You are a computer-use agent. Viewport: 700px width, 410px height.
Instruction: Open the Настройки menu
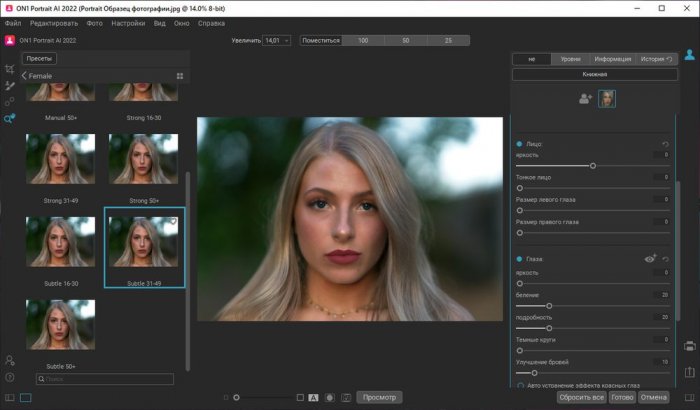pos(127,22)
